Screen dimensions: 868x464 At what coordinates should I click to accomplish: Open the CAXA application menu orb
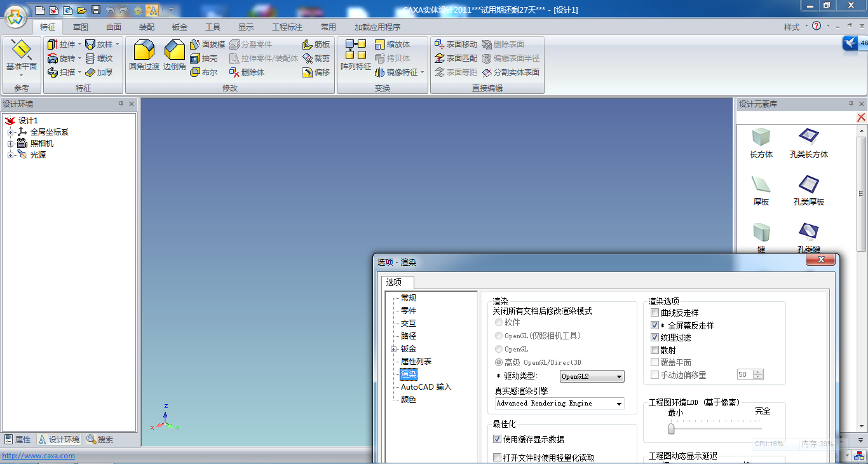tap(16, 17)
